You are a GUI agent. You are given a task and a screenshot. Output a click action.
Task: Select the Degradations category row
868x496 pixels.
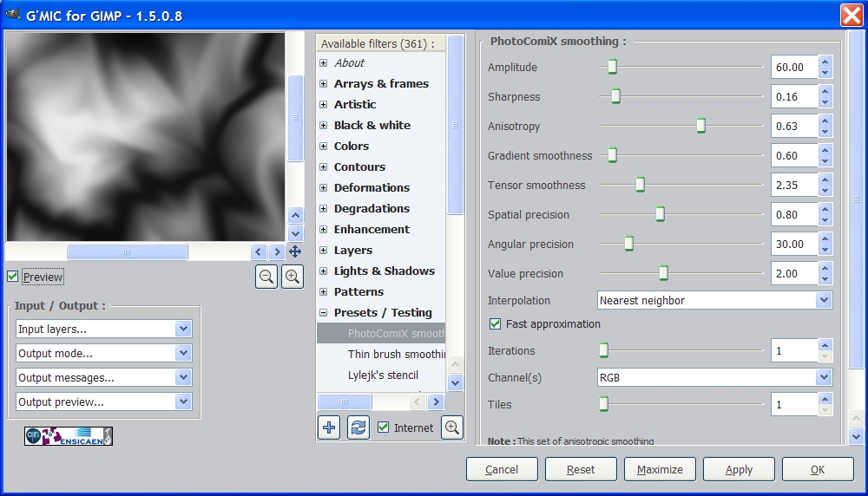click(381, 208)
